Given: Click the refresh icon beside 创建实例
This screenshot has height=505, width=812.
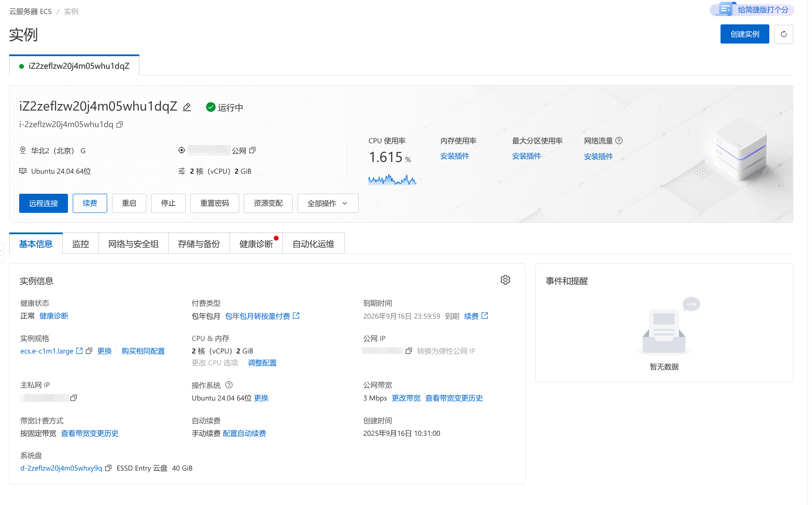Looking at the screenshot, I should pos(783,34).
